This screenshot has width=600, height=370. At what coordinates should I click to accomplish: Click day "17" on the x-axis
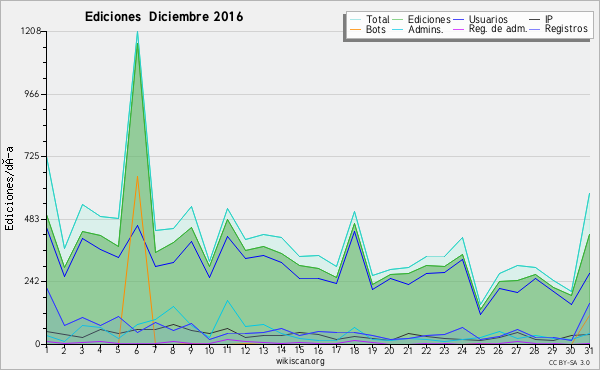tap(336, 350)
